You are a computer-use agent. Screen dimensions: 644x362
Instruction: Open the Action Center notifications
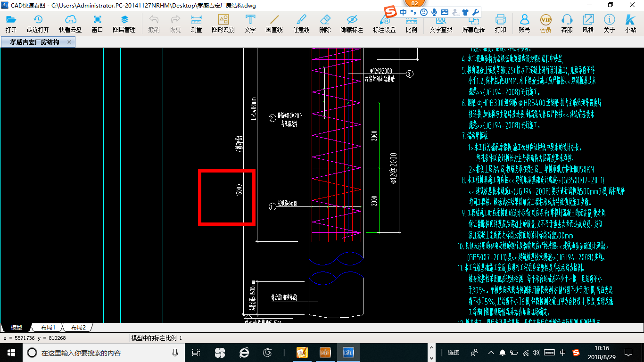[x=628, y=352]
